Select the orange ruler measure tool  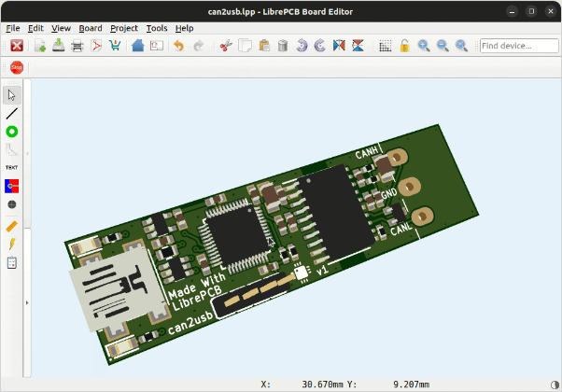(12, 226)
